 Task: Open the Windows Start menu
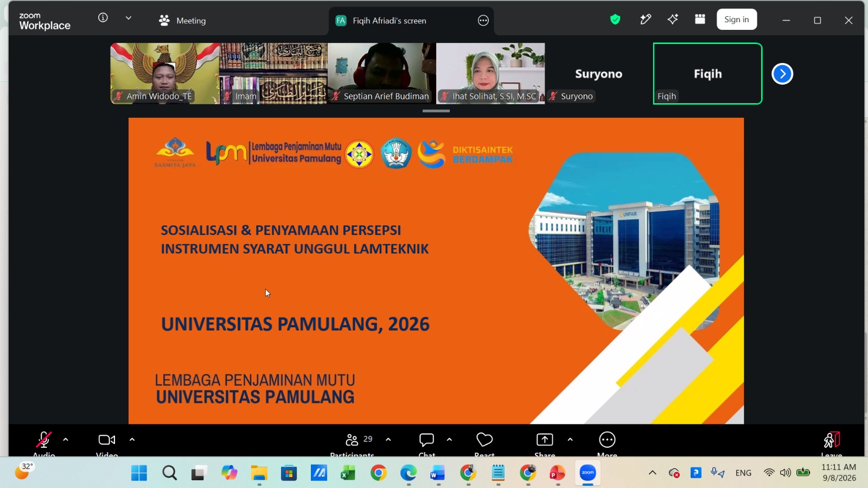coord(139,473)
